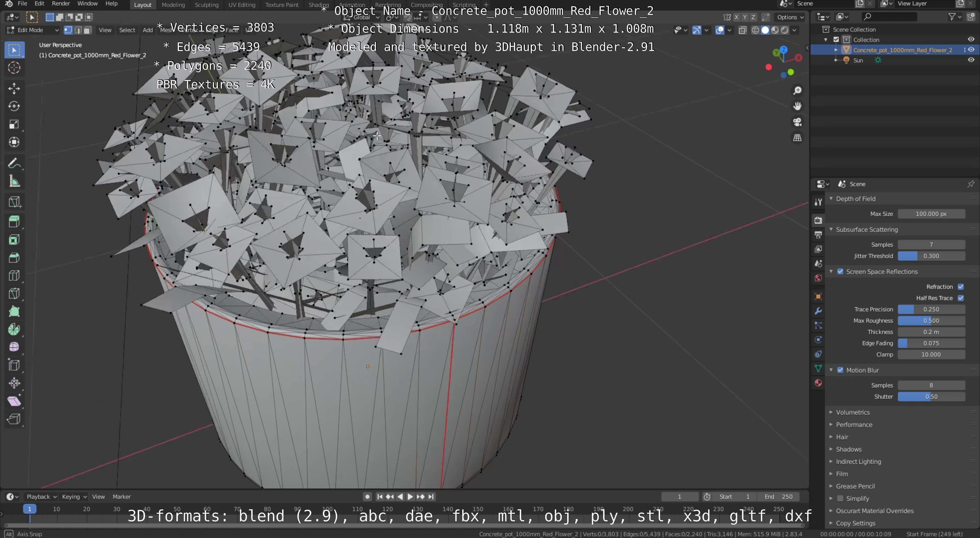Select the Knife tool
The height and width of the screenshot is (538, 980).
point(14,293)
